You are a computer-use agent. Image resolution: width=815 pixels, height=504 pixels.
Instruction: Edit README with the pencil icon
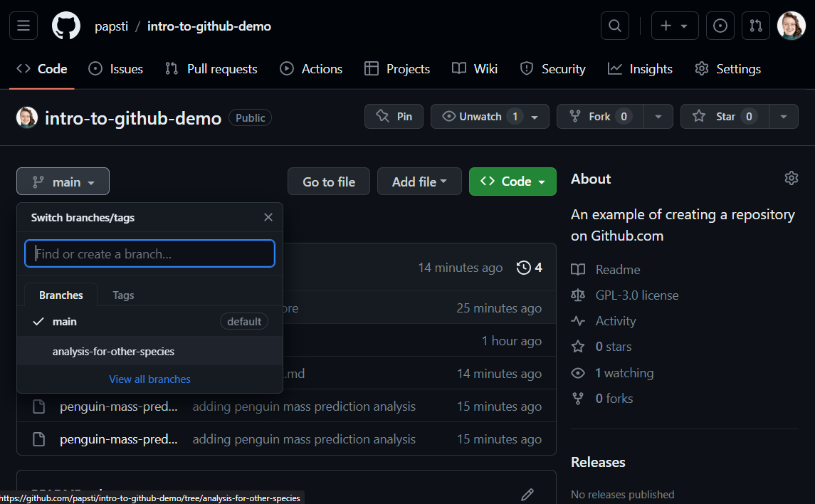click(527, 494)
